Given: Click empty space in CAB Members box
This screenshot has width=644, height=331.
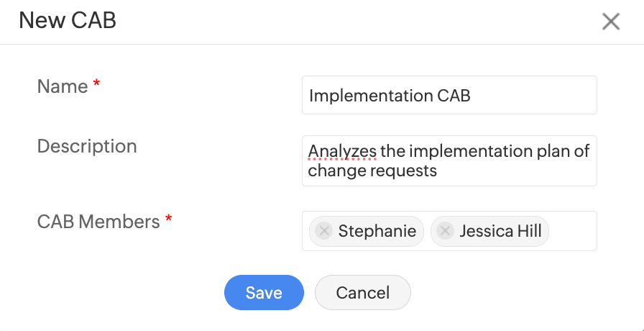Looking at the screenshot, I should tap(572, 231).
